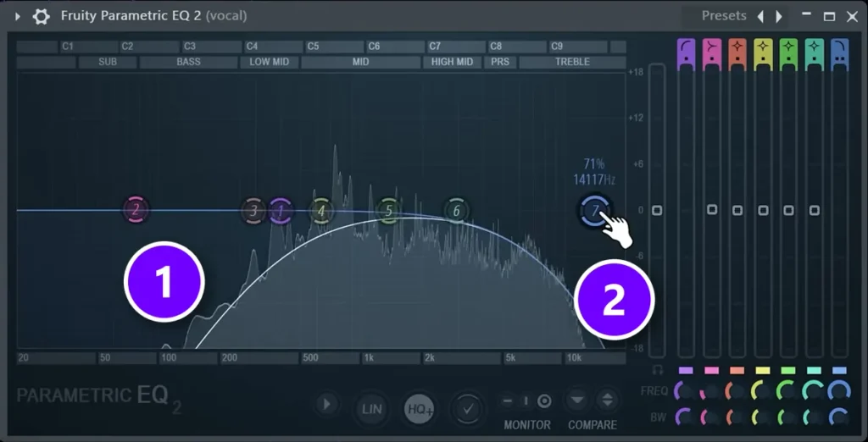Click the 1k frequency scale label
Viewport: 868px width, 442px height.
[x=369, y=358]
